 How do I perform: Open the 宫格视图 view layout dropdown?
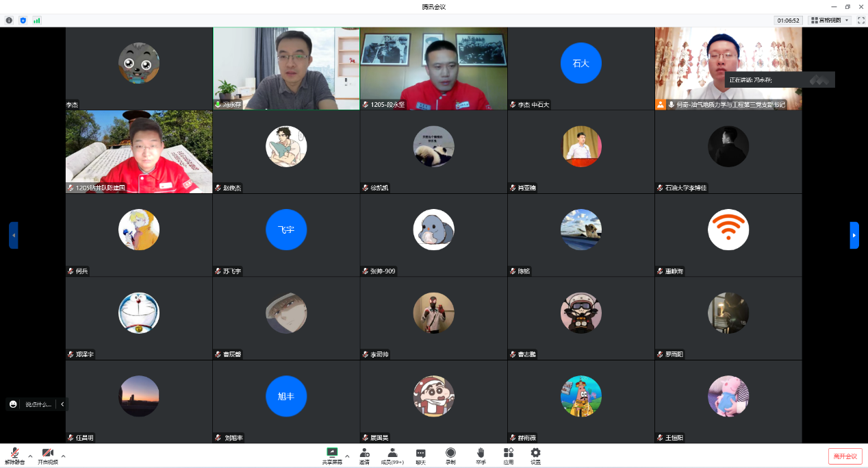click(x=830, y=21)
